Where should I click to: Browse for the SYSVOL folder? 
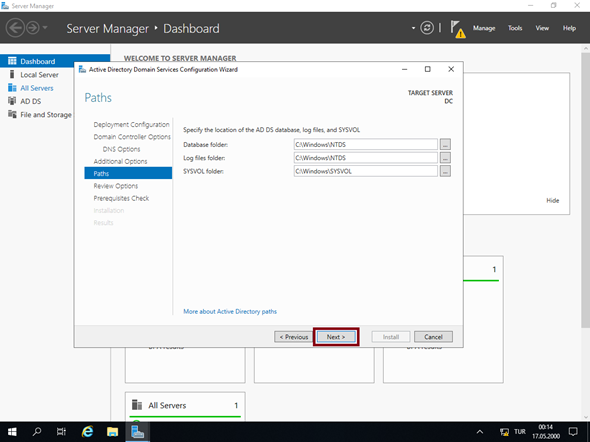[x=445, y=171]
